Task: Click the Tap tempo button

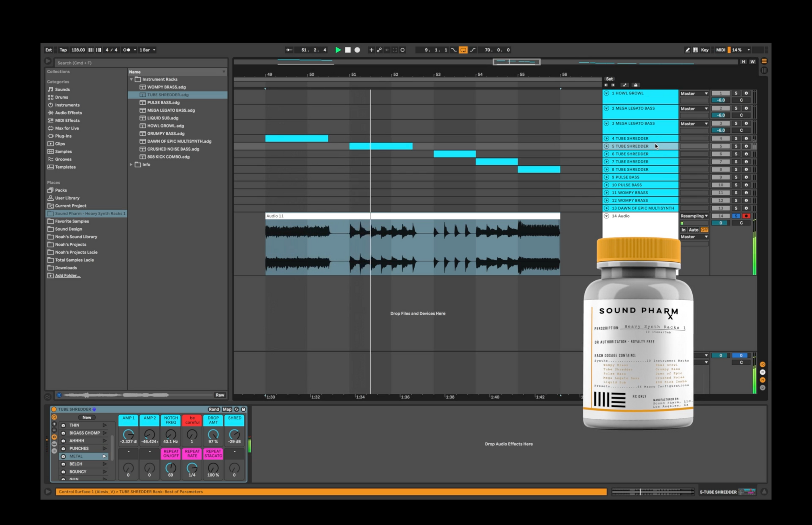Action: pyautogui.click(x=63, y=50)
